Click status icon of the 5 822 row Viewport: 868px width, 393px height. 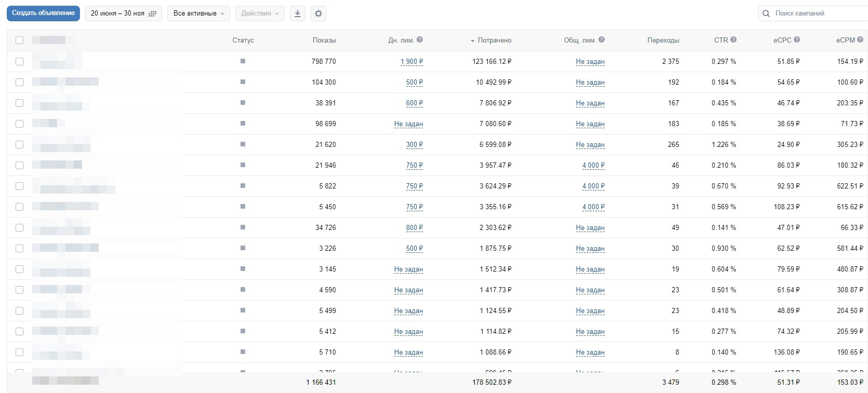click(x=243, y=186)
